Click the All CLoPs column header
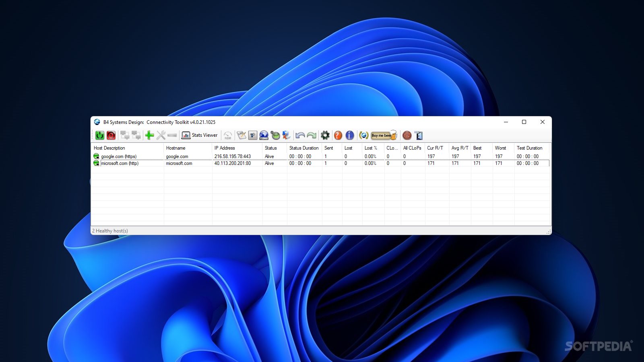 pos(413,148)
